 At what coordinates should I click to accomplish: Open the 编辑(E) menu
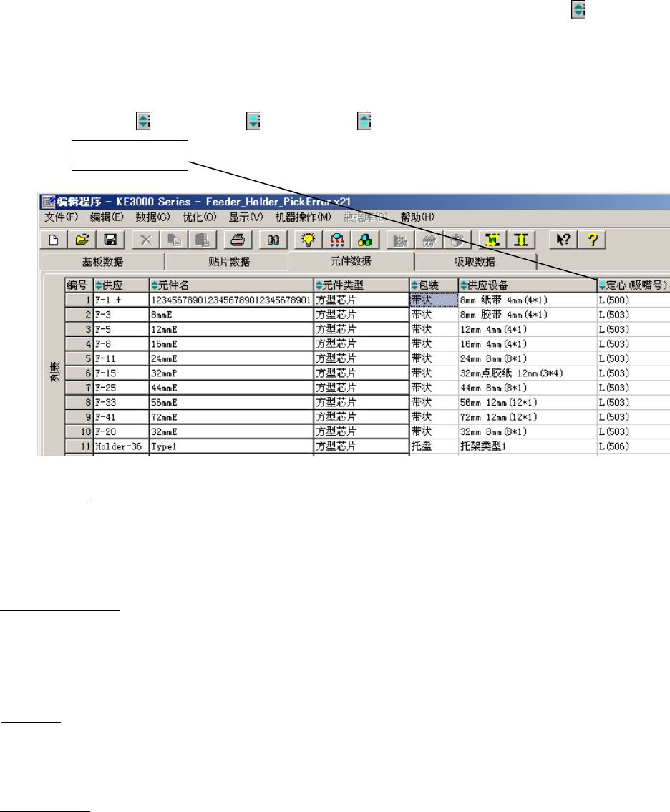[107, 217]
